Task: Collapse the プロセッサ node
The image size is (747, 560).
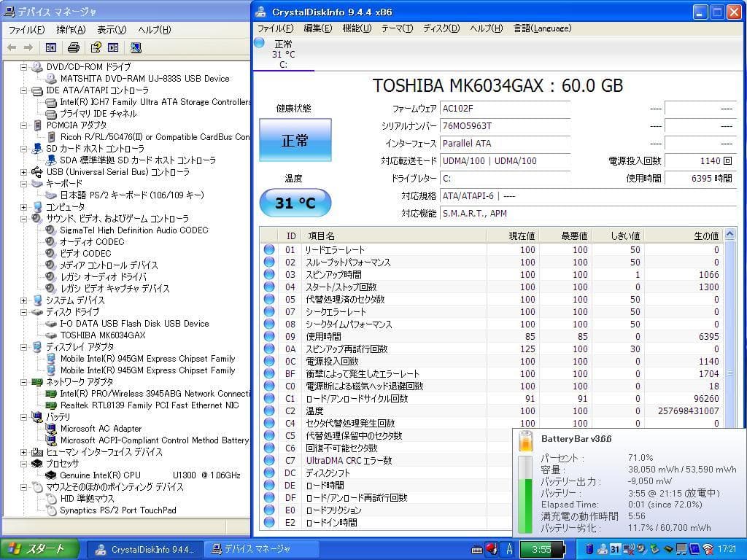Action: [23, 464]
